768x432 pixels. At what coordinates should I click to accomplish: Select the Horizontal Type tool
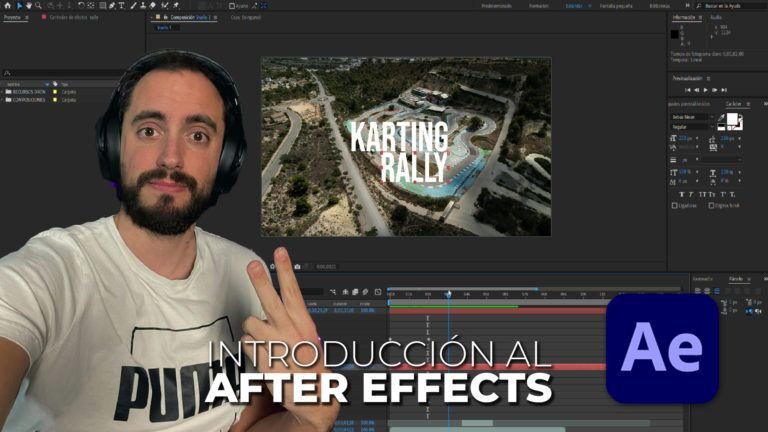tap(122, 5)
